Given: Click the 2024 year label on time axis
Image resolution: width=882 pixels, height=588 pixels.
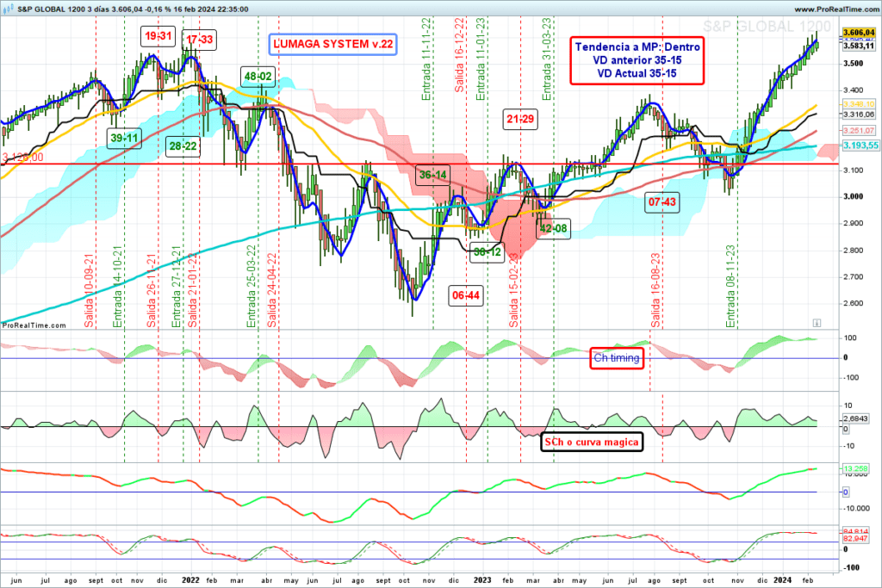Looking at the screenshot, I should (x=782, y=580).
